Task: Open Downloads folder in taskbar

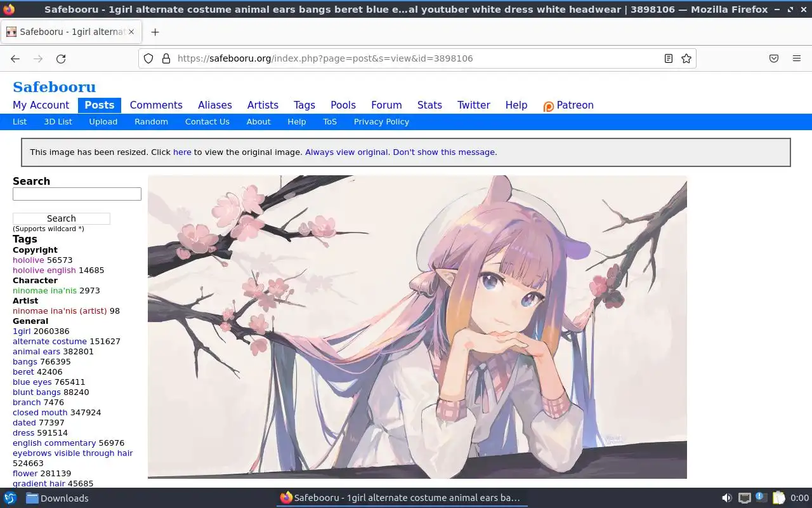Action: tap(57, 498)
